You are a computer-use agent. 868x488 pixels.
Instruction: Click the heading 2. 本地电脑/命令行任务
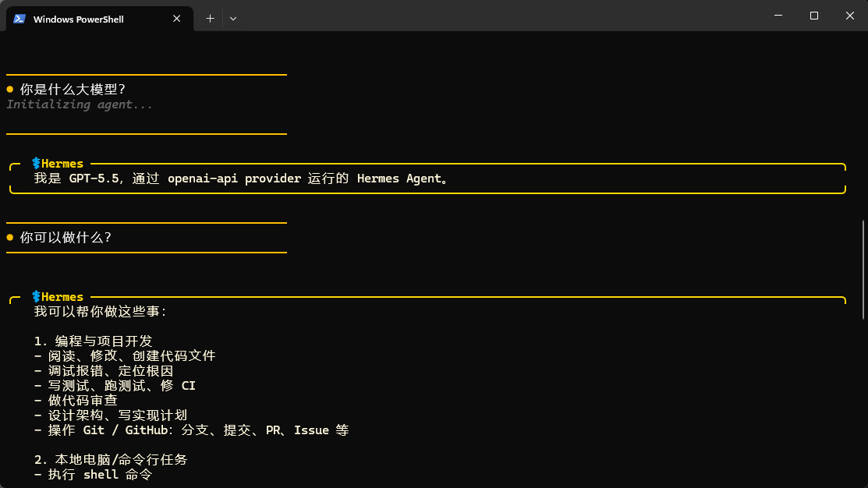[111, 460]
